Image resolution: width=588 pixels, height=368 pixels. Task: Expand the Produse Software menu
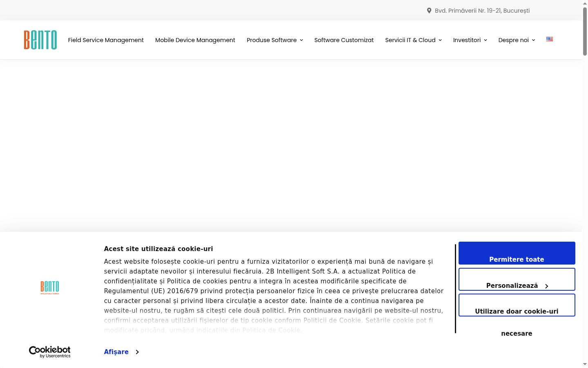275,40
